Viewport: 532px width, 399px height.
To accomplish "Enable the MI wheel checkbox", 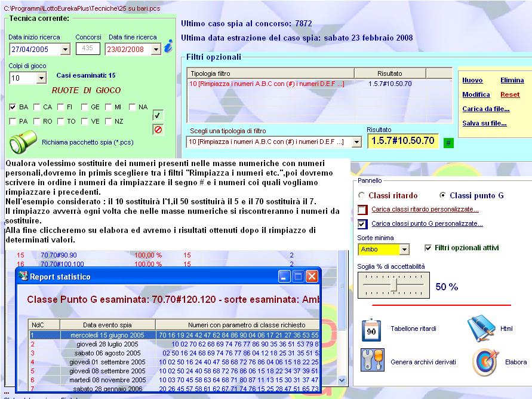I will pyautogui.click(x=108, y=107).
